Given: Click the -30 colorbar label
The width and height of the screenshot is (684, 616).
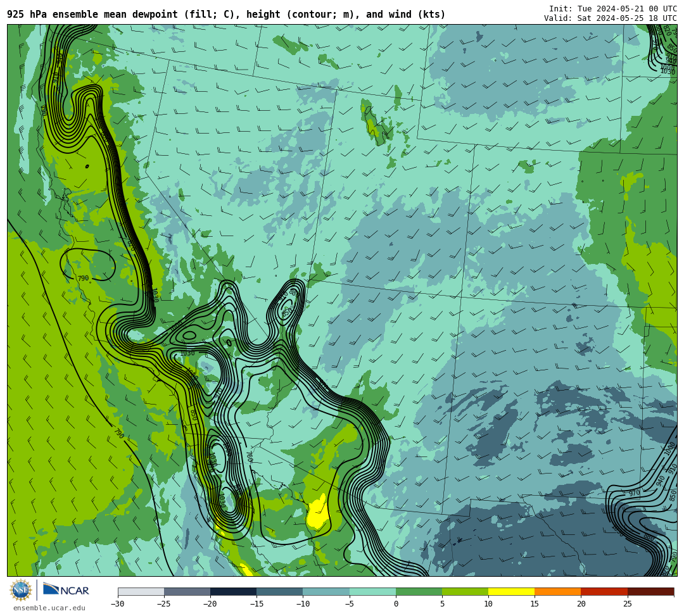Looking at the screenshot, I should pyautogui.click(x=117, y=604).
